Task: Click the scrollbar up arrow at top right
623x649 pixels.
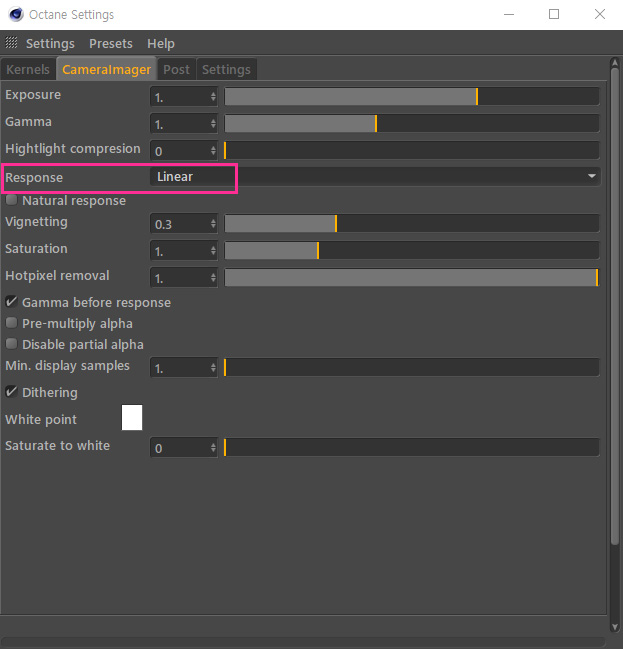Action: click(615, 63)
